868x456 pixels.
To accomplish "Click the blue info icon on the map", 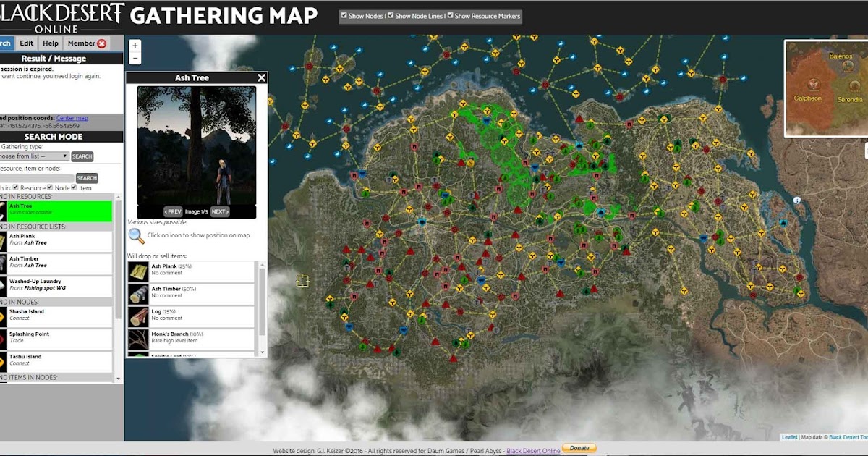I will [797, 200].
